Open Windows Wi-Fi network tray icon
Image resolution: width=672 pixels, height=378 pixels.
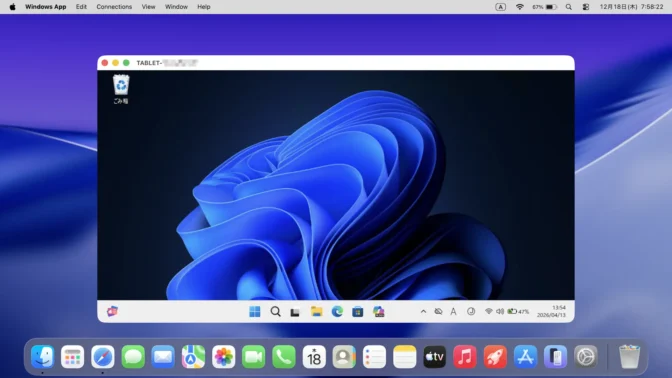click(x=489, y=312)
